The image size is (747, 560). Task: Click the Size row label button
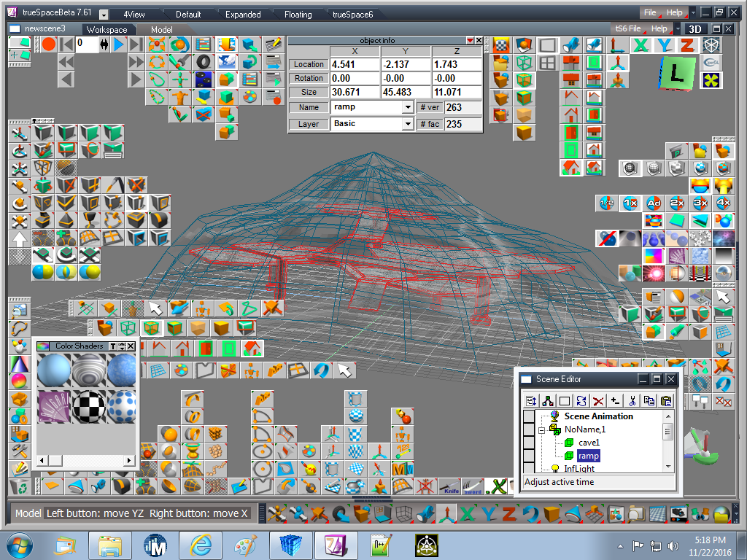coord(309,92)
